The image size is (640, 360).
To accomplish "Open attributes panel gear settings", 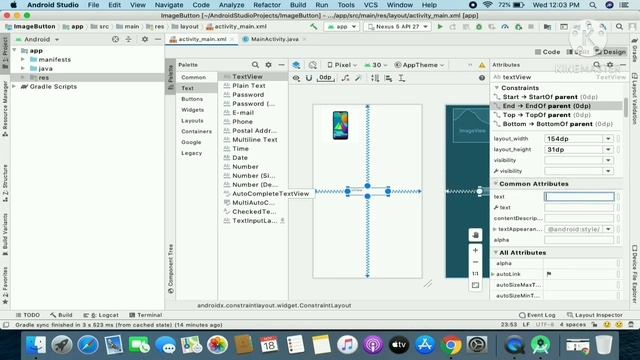I will [610, 65].
